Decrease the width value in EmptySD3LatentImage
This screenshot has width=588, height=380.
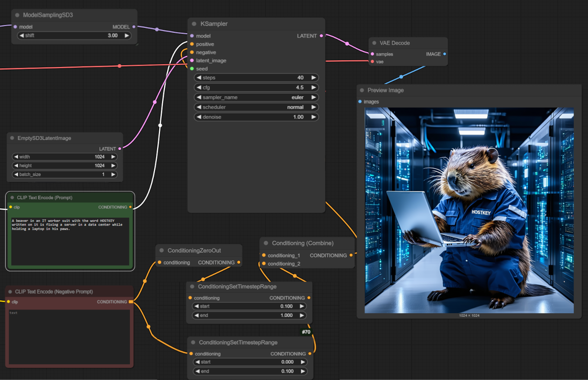click(x=16, y=157)
